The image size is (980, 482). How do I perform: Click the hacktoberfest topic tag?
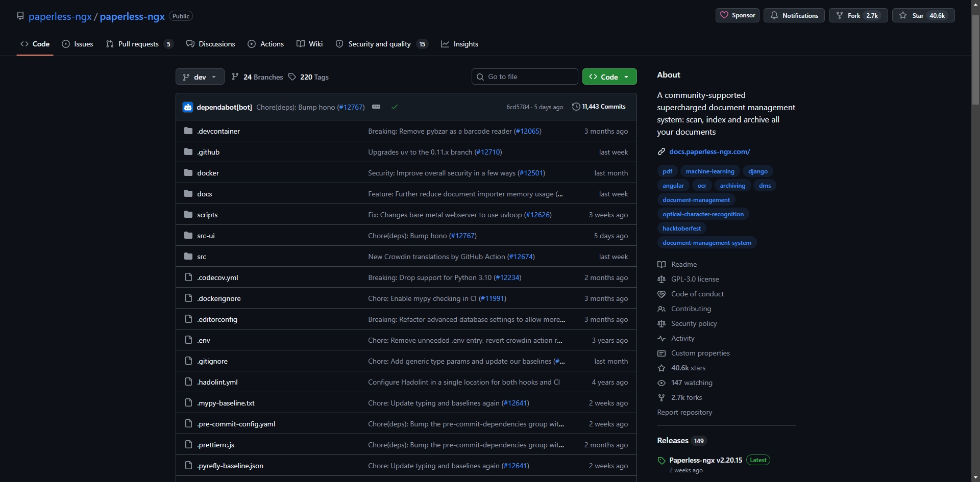[x=681, y=229]
